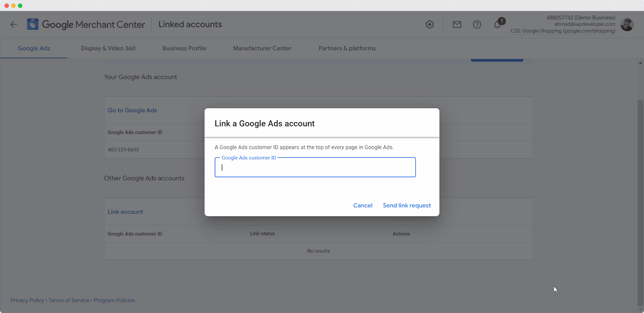The width and height of the screenshot is (644, 313).
Task: Open the help question mark icon
Action: point(477,25)
